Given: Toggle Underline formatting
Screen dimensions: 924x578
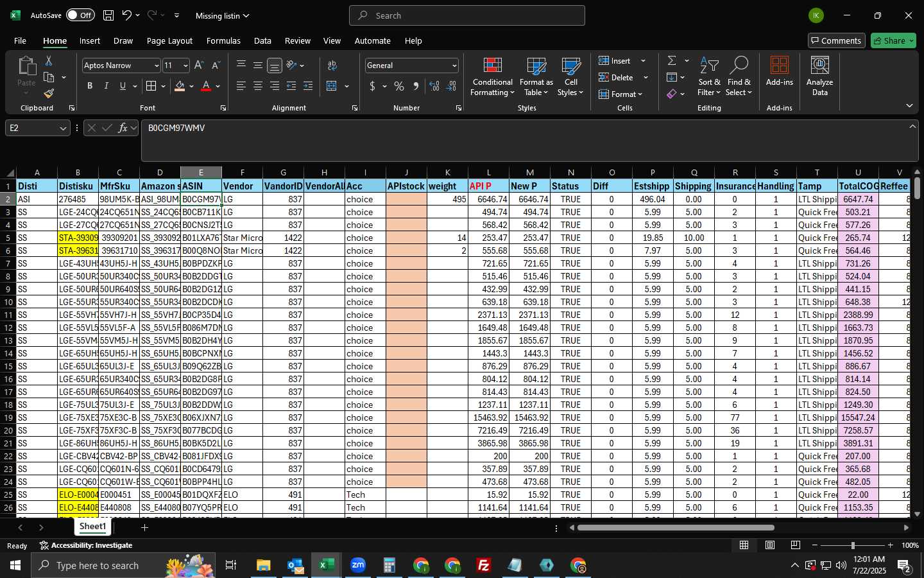Looking at the screenshot, I should pyautogui.click(x=123, y=86).
